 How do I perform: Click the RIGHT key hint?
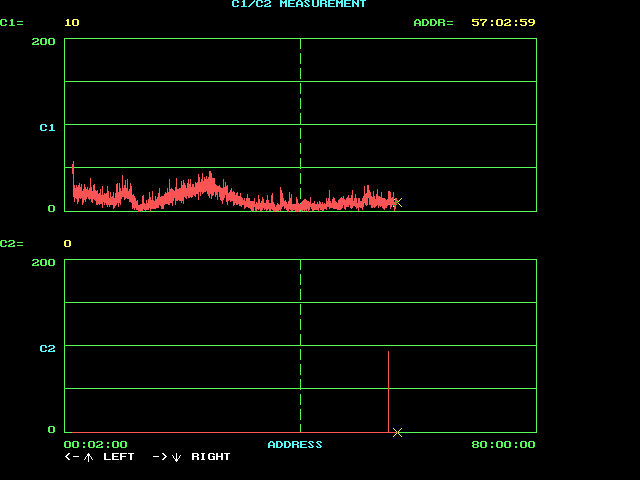(211, 457)
